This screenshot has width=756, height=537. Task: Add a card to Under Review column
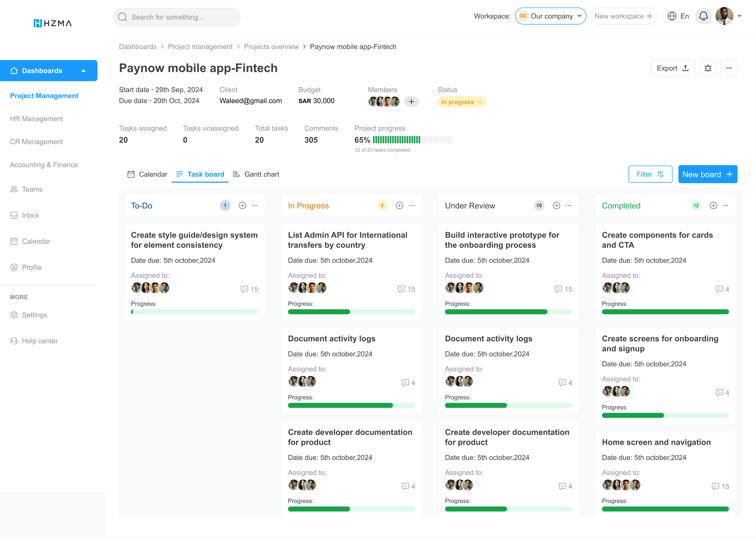click(556, 206)
